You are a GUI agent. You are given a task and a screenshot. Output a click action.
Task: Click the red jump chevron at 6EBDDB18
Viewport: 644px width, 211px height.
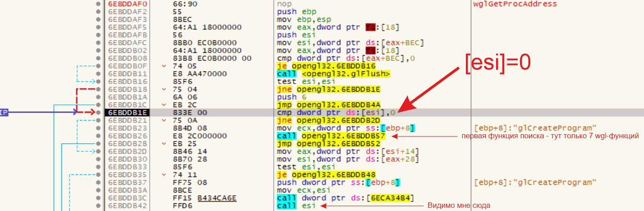click(164, 89)
